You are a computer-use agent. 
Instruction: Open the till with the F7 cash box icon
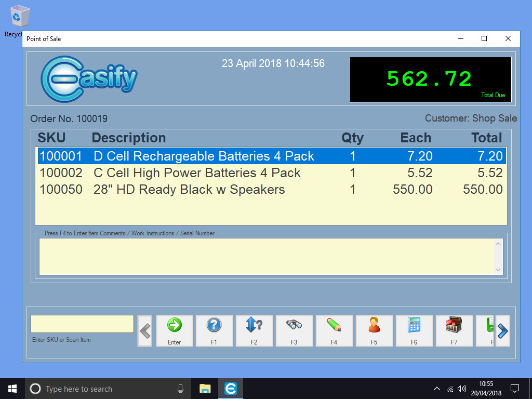pos(454,330)
